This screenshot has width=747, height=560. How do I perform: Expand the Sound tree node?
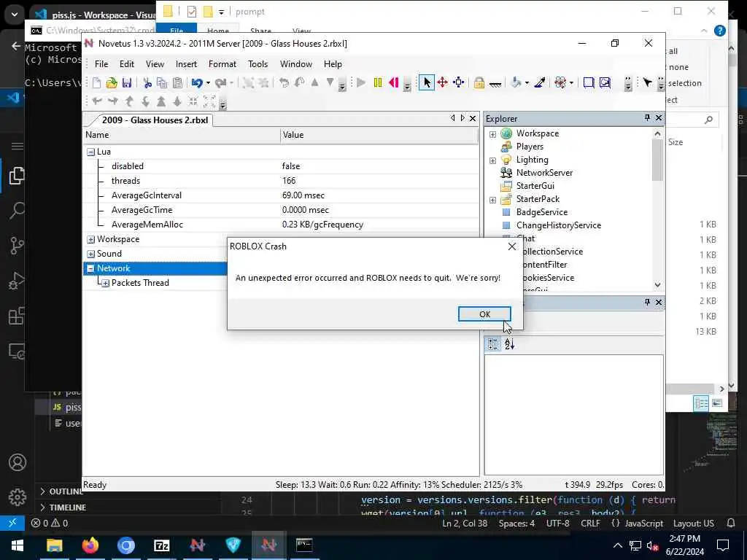(x=90, y=254)
